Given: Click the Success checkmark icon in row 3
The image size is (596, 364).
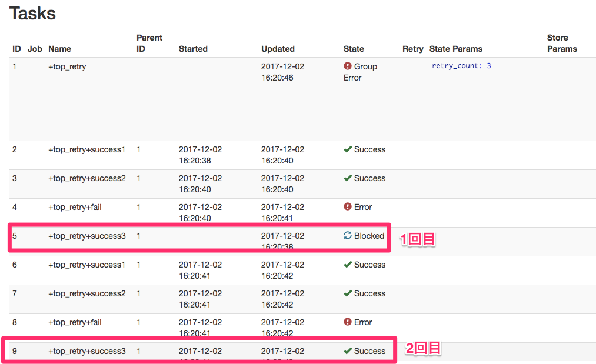Looking at the screenshot, I should click(x=348, y=178).
